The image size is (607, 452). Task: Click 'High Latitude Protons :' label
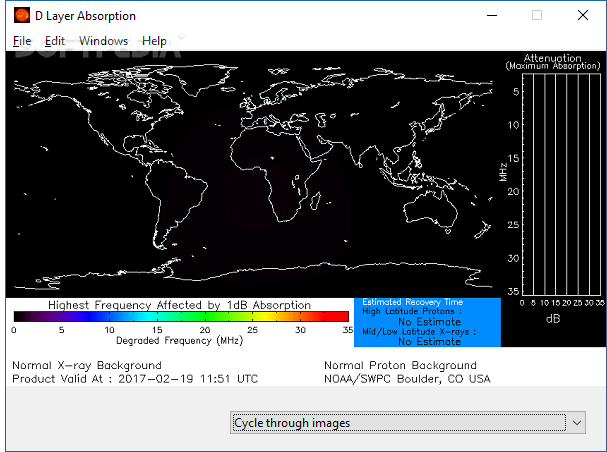pyautogui.click(x=412, y=311)
